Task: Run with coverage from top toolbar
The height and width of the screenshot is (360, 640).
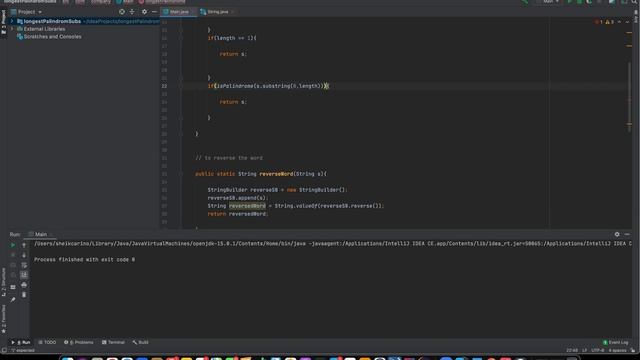Action: click(589, 2)
